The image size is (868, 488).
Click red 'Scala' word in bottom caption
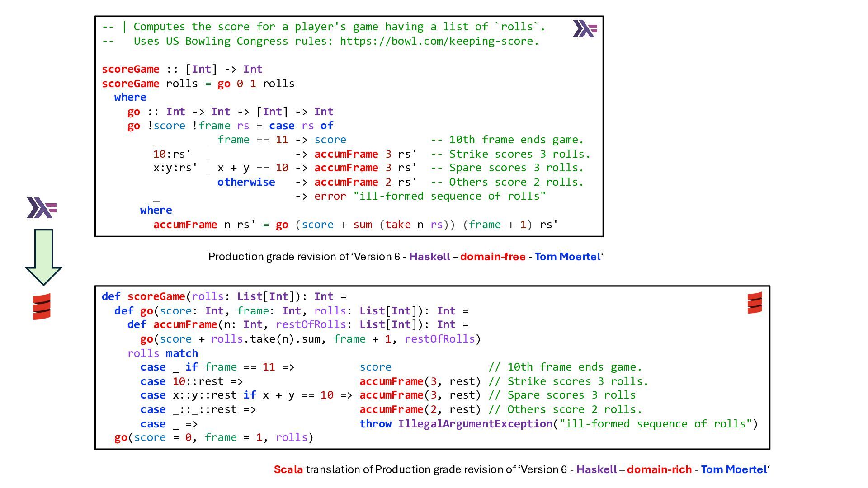pyautogui.click(x=288, y=469)
